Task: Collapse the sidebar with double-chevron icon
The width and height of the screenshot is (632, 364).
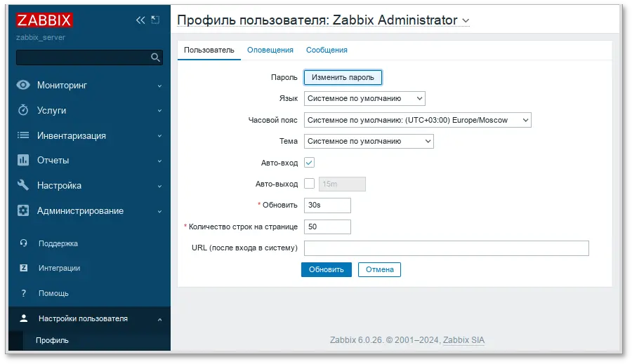Action: click(140, 20)
